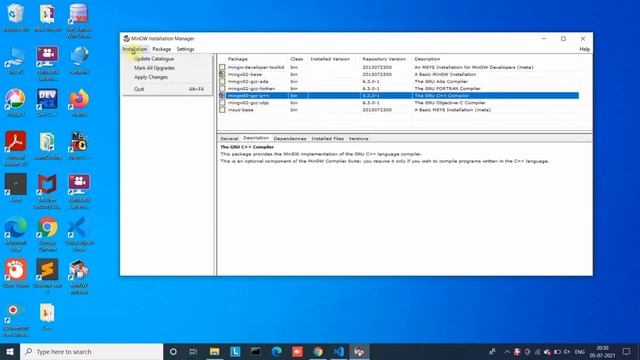Launch Firefox from the desktop
The width and height of the screenshot is (640, 360).
coord(79,102)
